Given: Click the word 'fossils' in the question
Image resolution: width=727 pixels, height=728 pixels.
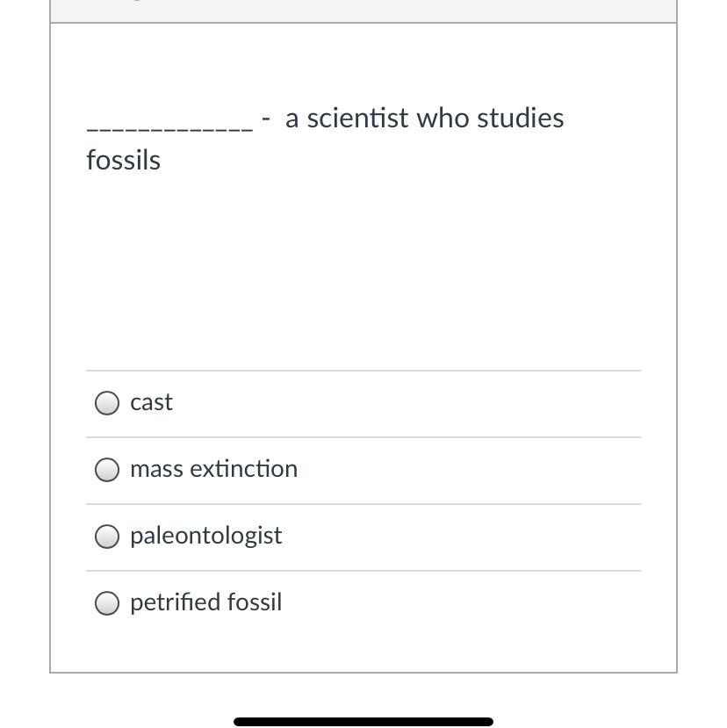Looking at the screenshot, I should coord(123,161).
